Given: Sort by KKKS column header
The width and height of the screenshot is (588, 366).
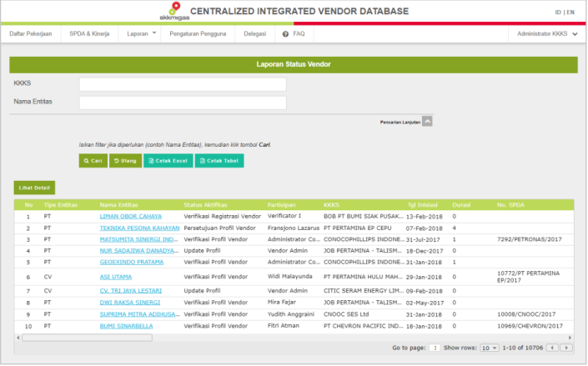Looking at the screenshot, I should tap(331, 205).
